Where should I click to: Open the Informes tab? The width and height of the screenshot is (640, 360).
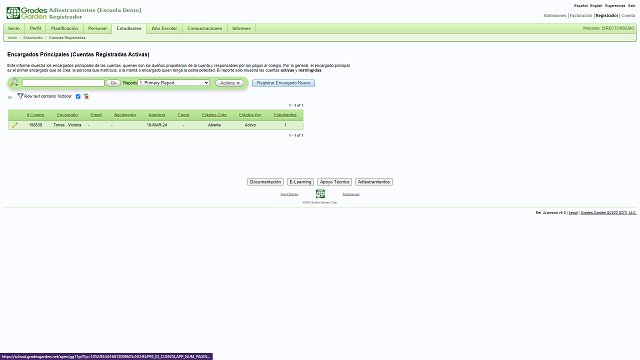click(241, 29)
